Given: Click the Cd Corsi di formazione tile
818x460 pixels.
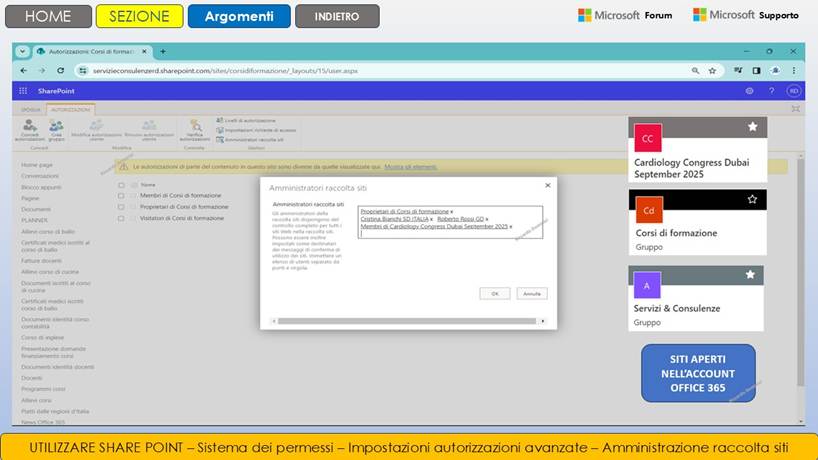Looking at the screenshot, I should click(649, 210).
